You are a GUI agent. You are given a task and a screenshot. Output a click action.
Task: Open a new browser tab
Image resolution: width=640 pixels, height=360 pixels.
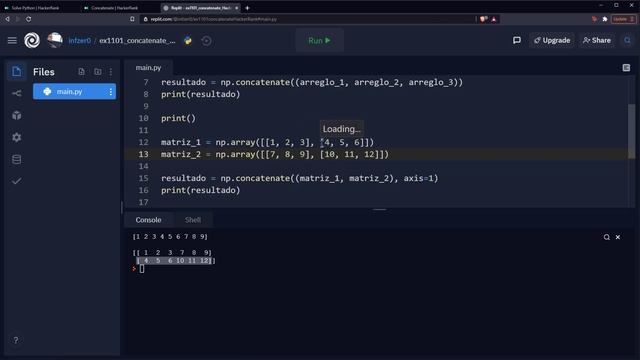tap(247, 8)
